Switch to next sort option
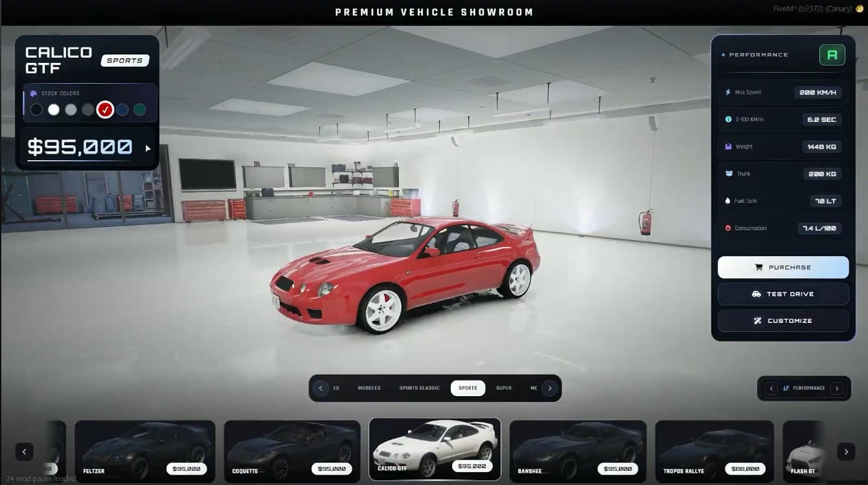The image size is (868, 485). point(837,388)
